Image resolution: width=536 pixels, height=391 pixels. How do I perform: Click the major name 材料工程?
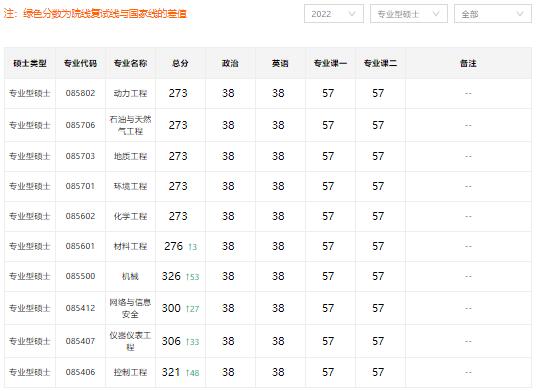131,246
